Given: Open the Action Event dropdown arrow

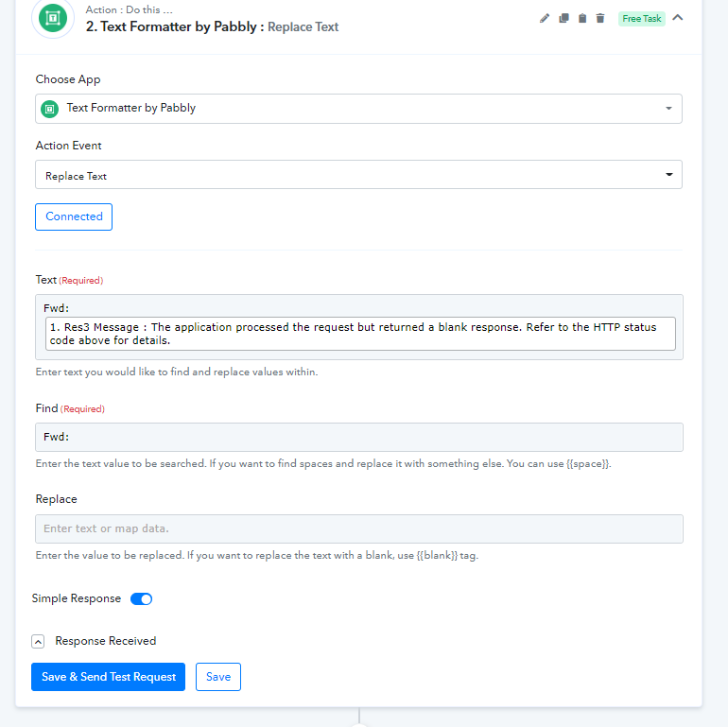Looking at the screenshot, I should click(x=669, y=175).
